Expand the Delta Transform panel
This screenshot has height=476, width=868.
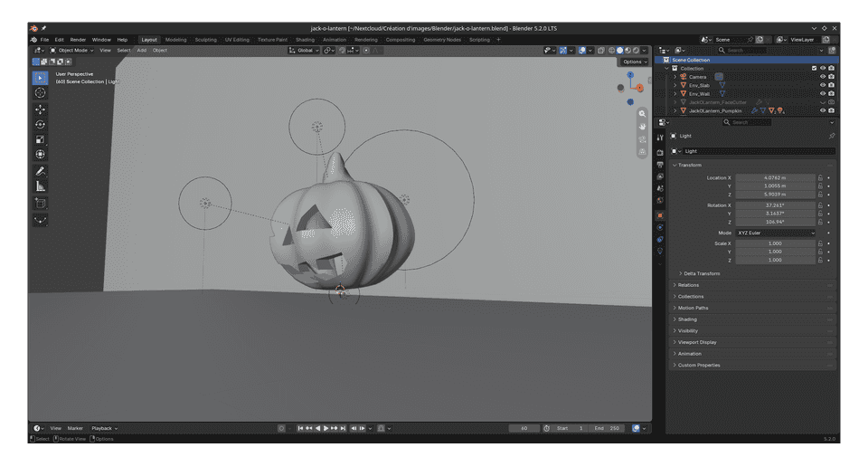(702, 273)
